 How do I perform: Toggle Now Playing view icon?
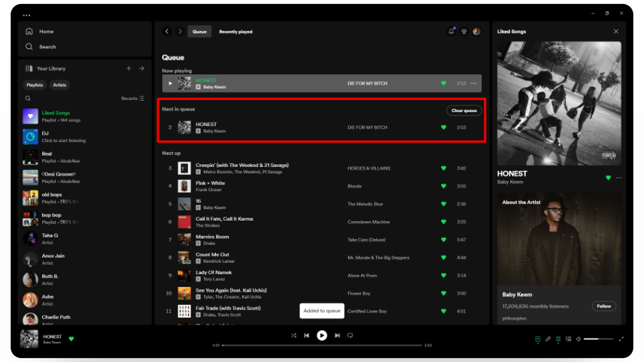coord(537,339)
